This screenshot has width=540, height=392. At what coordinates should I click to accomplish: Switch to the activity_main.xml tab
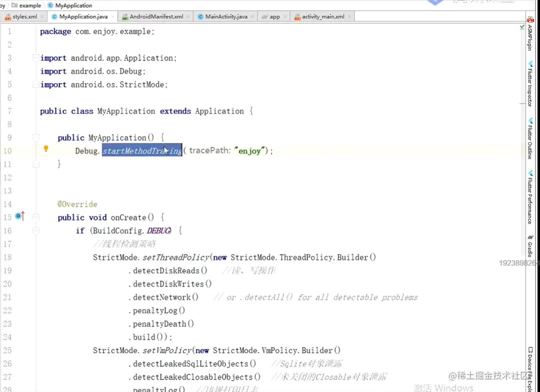(322, 16)
